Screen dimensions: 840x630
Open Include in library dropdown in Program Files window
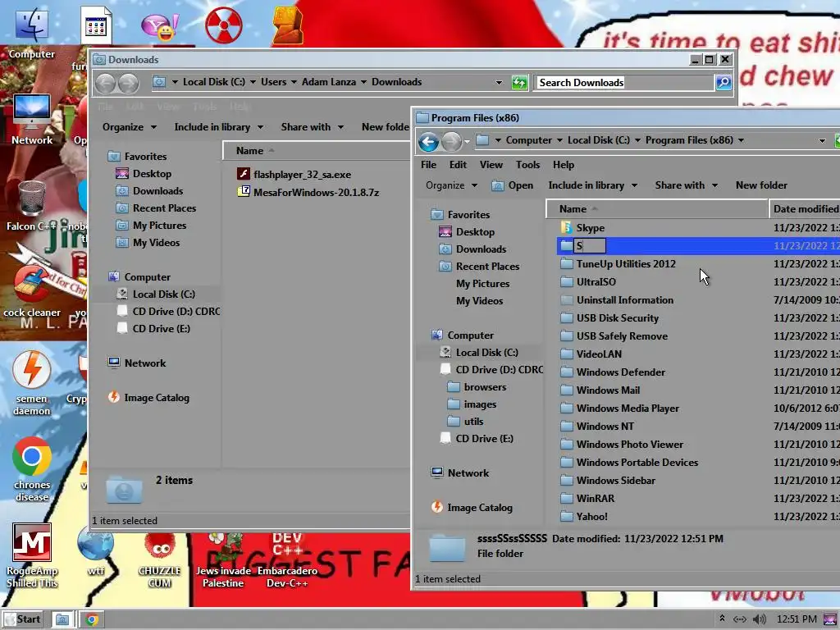click(593, 185)
